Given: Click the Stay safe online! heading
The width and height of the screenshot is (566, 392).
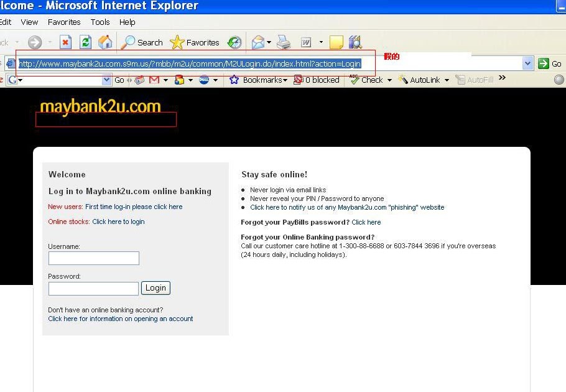Looking at the screenshot, I should 274,174.
